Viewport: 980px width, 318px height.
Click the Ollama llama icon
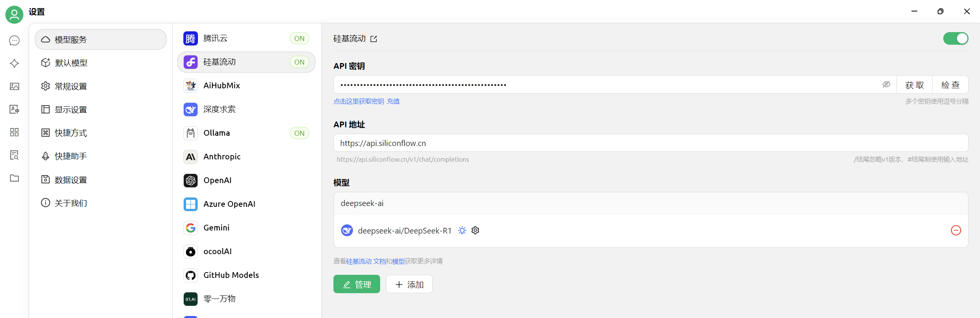[191, 133]
